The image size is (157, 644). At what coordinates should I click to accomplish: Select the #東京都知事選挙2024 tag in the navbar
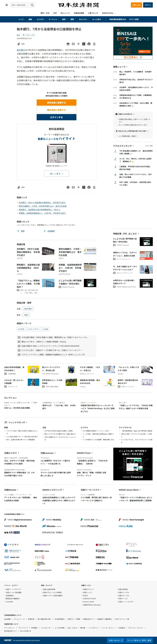point(117,19)
